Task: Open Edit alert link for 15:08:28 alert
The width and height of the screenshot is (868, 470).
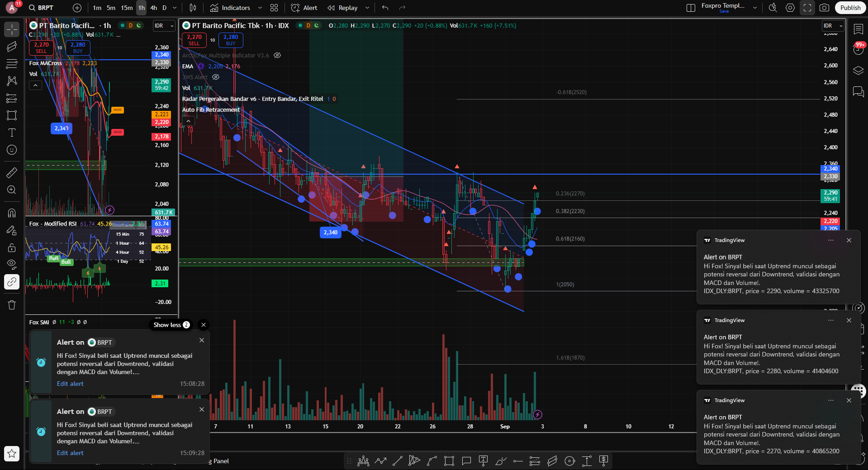Action: (70, 384)
